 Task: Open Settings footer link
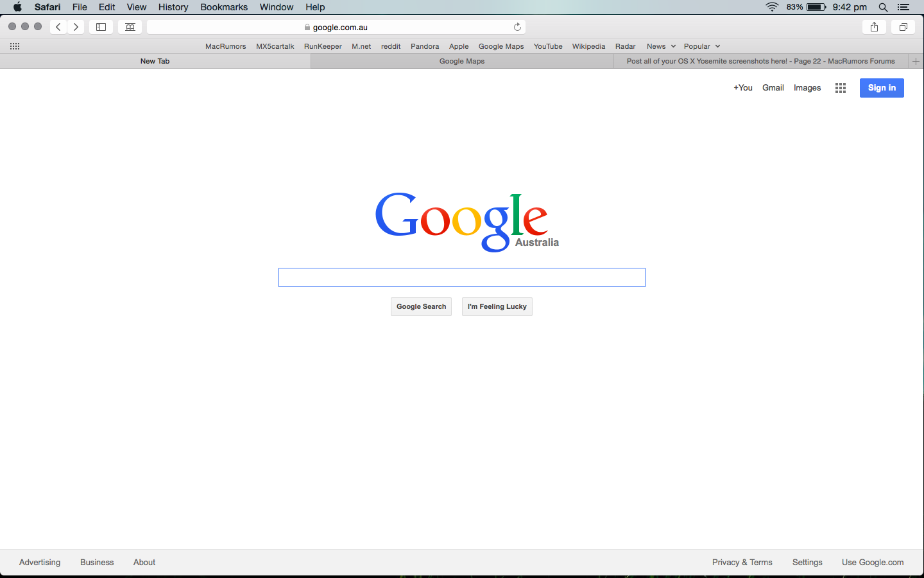coord(807,562)
